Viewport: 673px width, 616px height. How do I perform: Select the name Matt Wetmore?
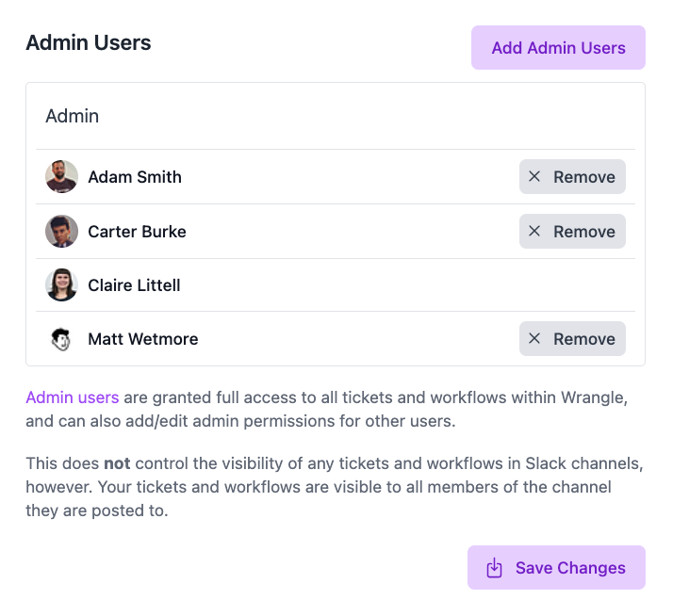pos(143,339)
